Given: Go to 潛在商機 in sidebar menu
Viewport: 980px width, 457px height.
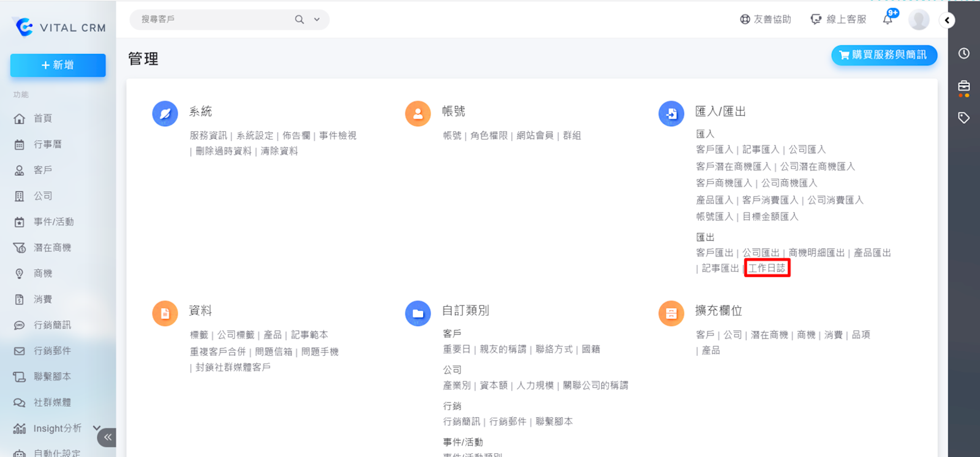Looking at the screenshot, I should point(52,247).
